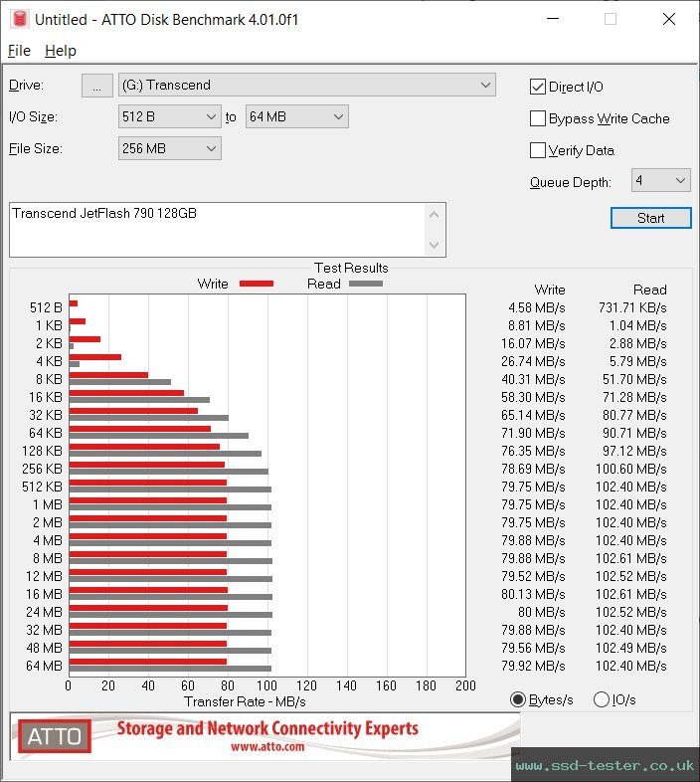Open the 64 MB maximum I/O size dropdown

296,116
